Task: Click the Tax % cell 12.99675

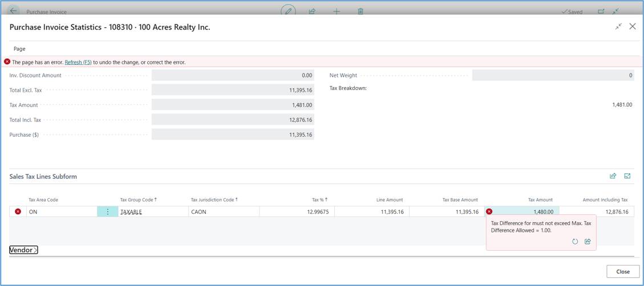Action: coord(297,212)
